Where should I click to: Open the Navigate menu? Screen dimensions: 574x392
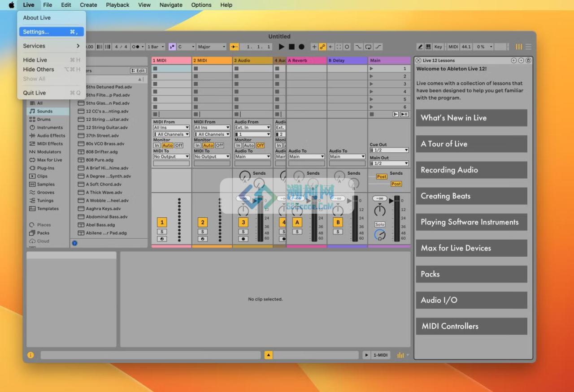171,5
